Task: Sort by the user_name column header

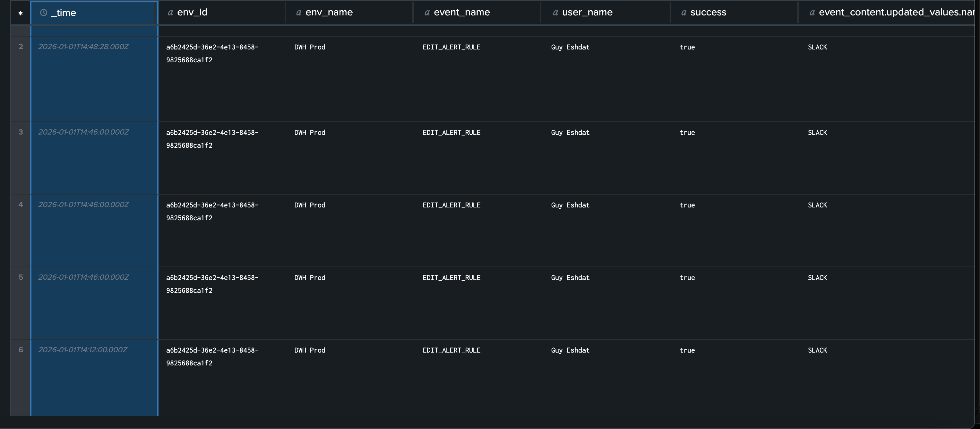Action: pyautogui.click(x=587, y=12)
